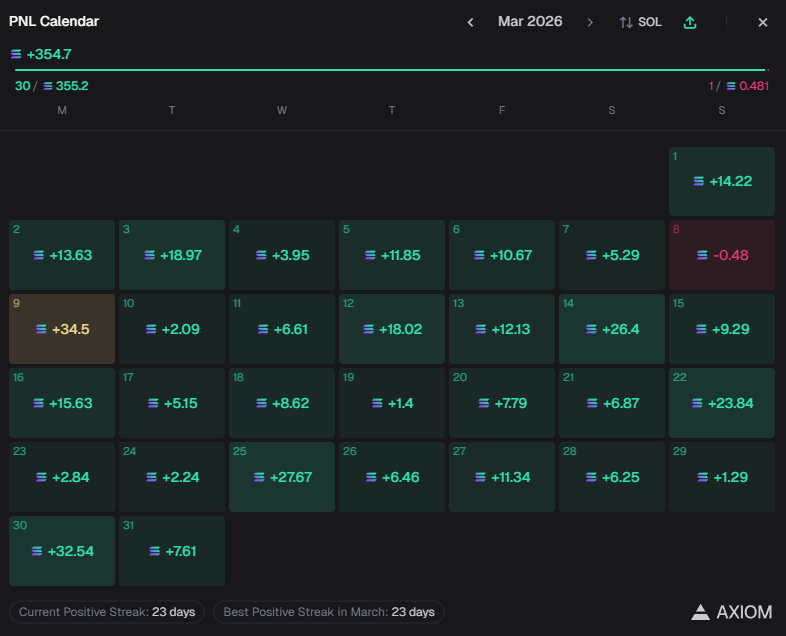Select day 19 cell showing +1.4
The width and height of the screenshot is (786, 636).
click(392, 403)
